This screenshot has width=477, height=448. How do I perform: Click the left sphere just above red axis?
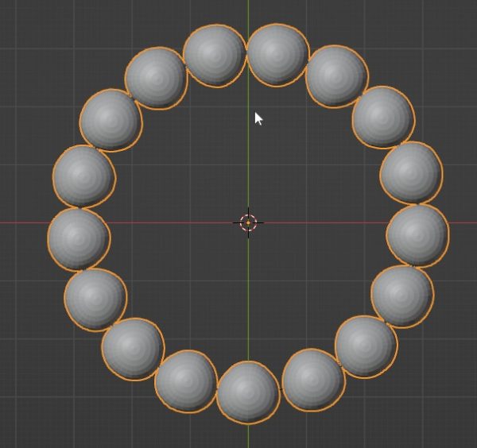tap(83, 176)
